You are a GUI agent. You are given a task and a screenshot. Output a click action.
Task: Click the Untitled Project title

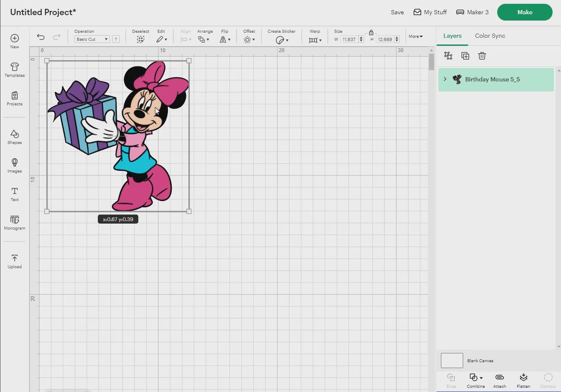[x=43, y=12]
